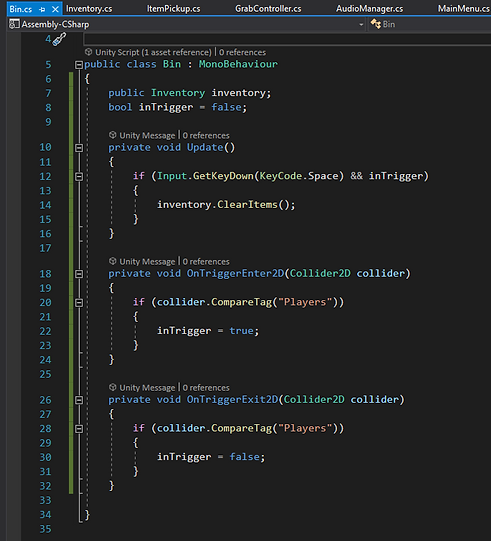Click the true value on line 22
This screenshot has height=541, width=491.
tap(242, 331)
